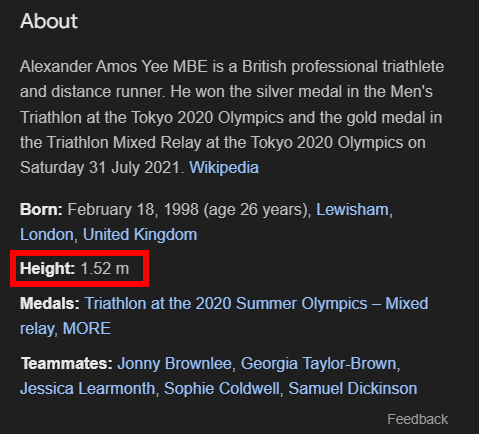The image size is (479, 434).
Task: Open Sophie Coldwell's page
Action: [222, 389]
